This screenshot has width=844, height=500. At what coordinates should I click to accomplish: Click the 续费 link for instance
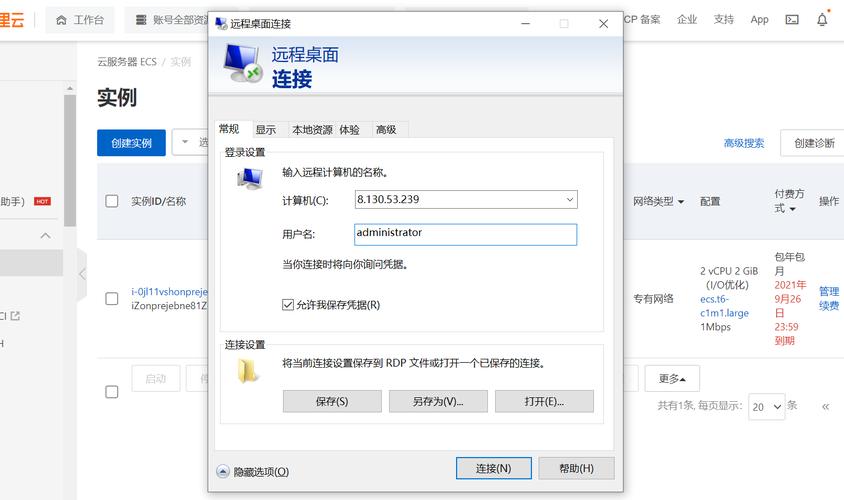point(829,306)
